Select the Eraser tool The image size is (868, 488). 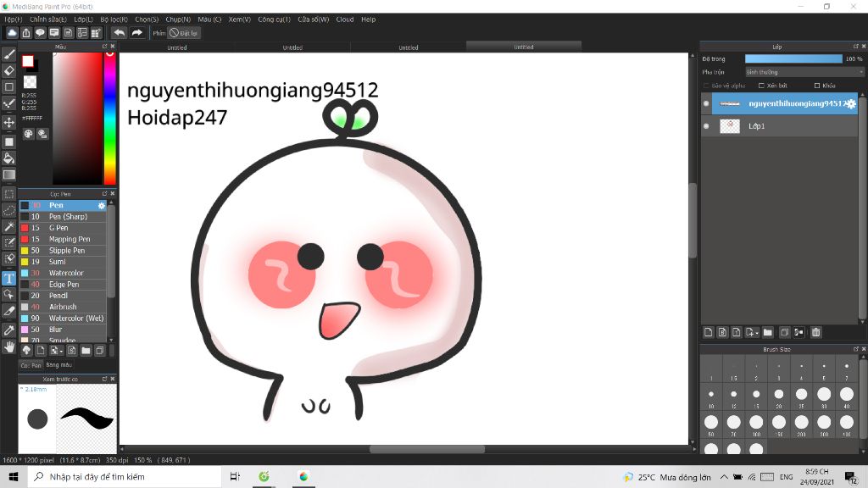click(x=8, y=70)
